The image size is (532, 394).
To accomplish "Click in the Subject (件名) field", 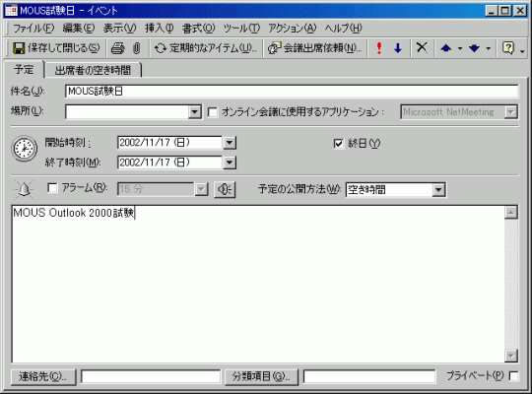I will (x=292, y=92).
